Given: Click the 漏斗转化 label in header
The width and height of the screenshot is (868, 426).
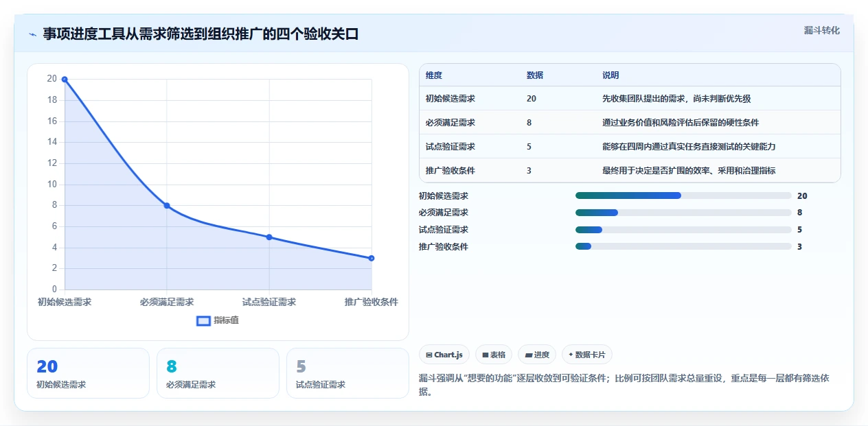Looking at the screenshot, I should point(821,30).
